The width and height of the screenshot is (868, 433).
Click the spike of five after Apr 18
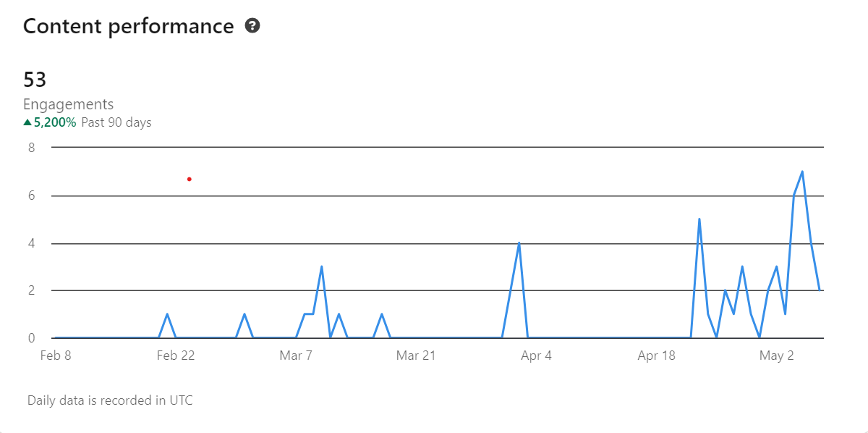699,219
